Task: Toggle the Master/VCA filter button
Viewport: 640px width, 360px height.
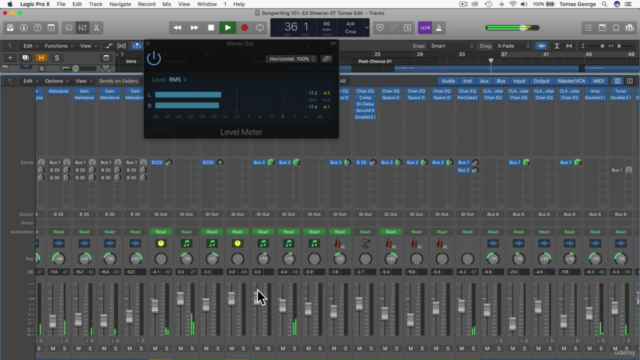Action: coord(571,81)
